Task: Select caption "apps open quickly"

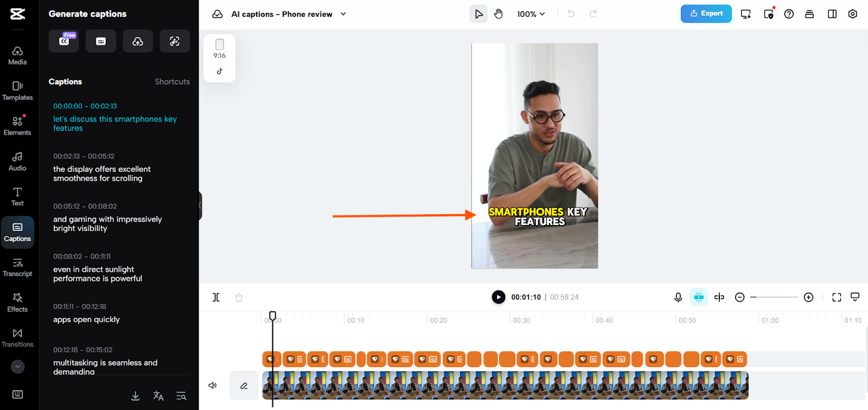Action: pos(86,319)
